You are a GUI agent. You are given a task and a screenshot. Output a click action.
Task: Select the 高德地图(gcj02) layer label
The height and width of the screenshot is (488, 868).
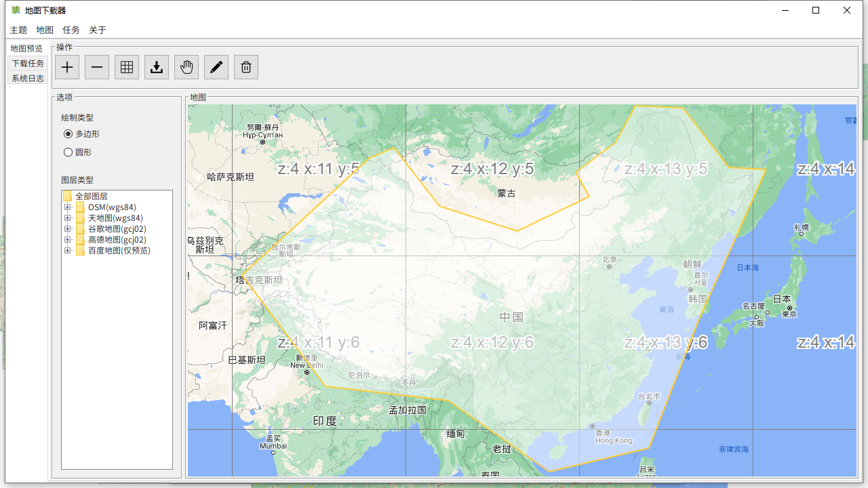[x=117, y=240]
